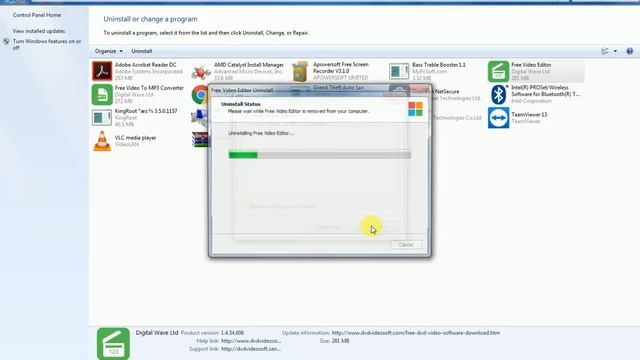Select the Intel PROSet Bluetooth software icon
Viewport: 640px width, 360px height.
[x=498, y=95]
